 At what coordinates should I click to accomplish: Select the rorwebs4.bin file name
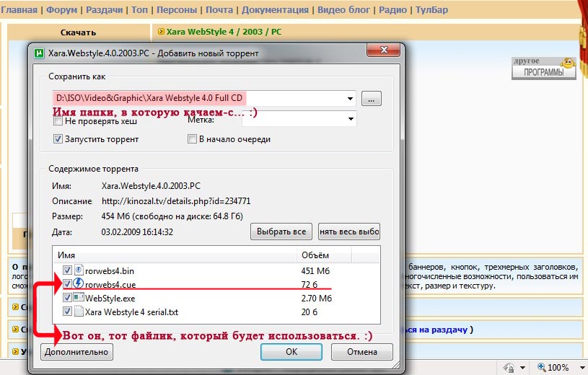(x=110, y=270)
